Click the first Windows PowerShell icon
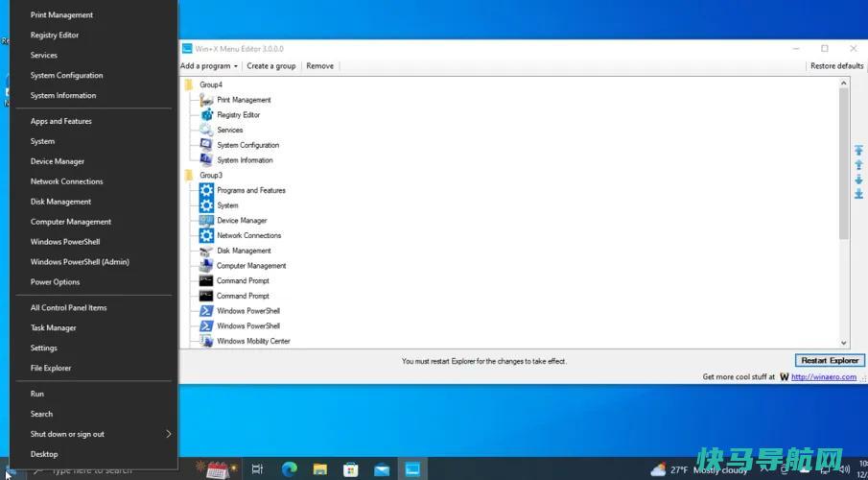Image resolution: width=868 pixels, height=480 pixels. pyautogui.click(x=206, y=310)
